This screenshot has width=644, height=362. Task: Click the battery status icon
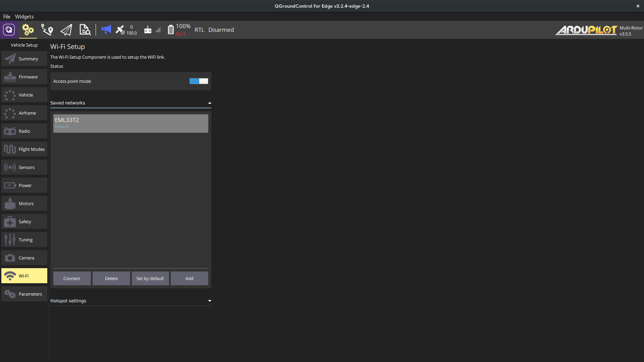(x=171, y=30)
